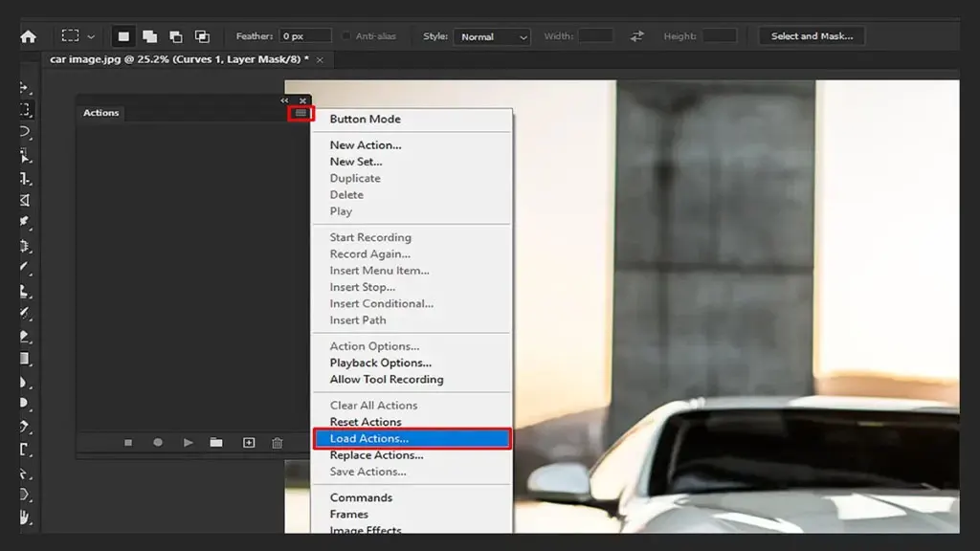Click the Height input field
The width and height of the screenshot is (980, 551).
click(x=720, y=36)
